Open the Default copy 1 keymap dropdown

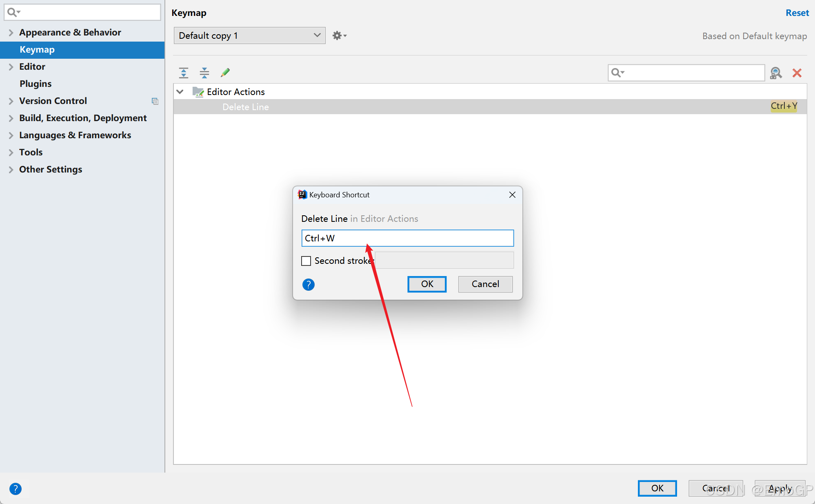249,36
